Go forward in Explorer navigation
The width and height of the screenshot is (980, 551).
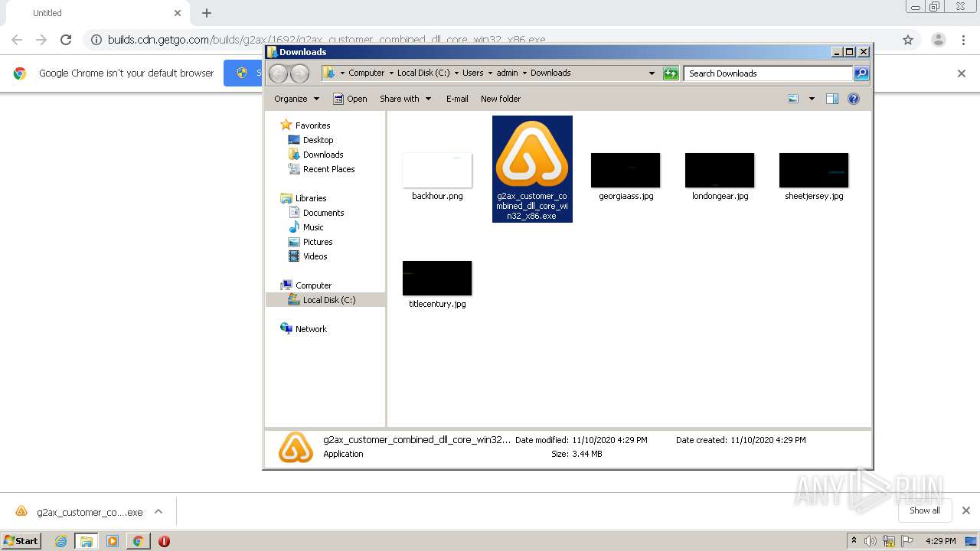pos(299,73)
